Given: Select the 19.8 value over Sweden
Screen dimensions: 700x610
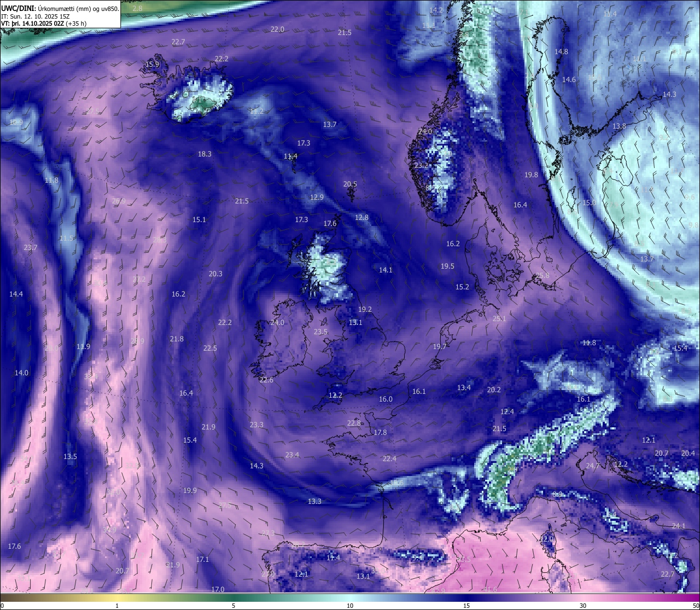Looking at the screenshot, I should click(x=531, y=175).
